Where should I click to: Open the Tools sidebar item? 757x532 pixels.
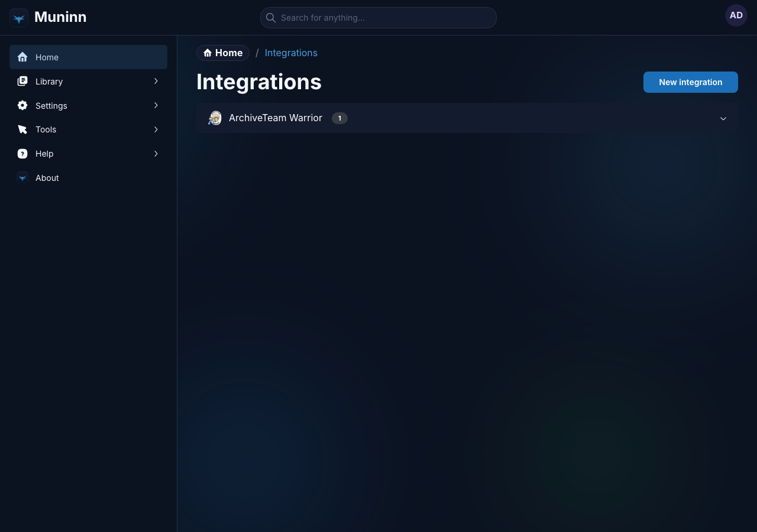click(88, 129)
